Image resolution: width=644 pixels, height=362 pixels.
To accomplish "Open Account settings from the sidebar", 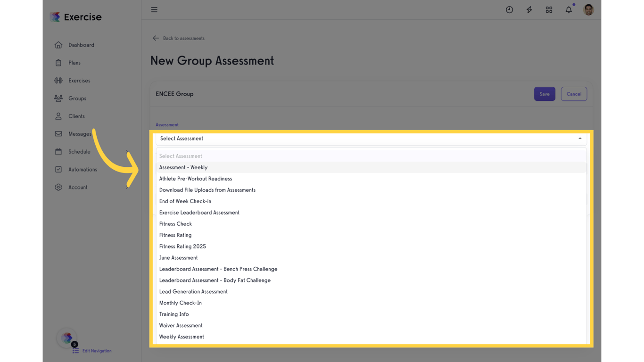I will (78, 187).
